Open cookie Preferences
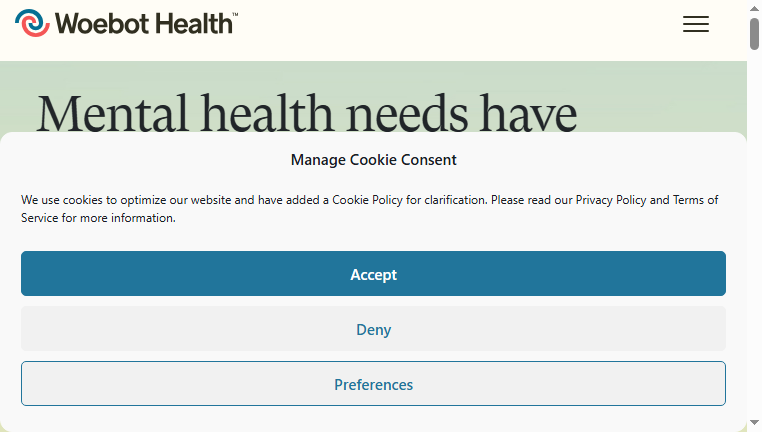762x432 pixels. [x=373, y=383]
